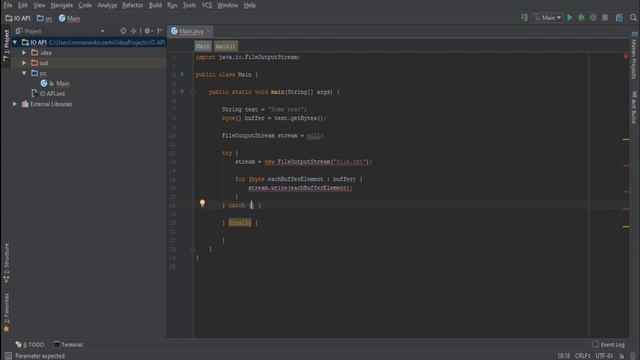
Task: Click the yellow warning stripe marker near null line
Action: click(626, 140)
